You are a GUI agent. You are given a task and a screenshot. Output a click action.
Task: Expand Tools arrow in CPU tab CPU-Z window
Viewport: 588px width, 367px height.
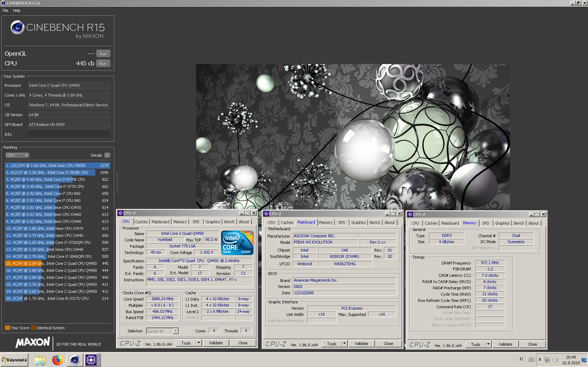click(x=199, y=343)
